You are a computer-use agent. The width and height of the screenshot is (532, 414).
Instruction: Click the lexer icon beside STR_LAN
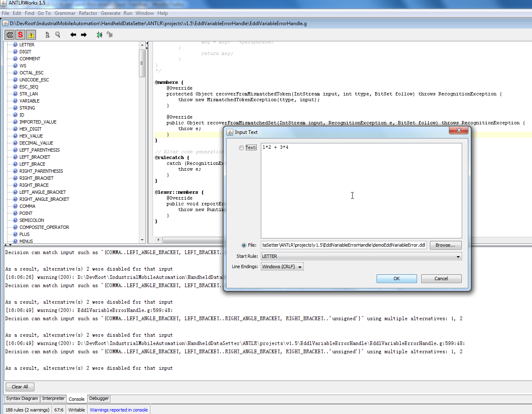[x=15, y=94]
